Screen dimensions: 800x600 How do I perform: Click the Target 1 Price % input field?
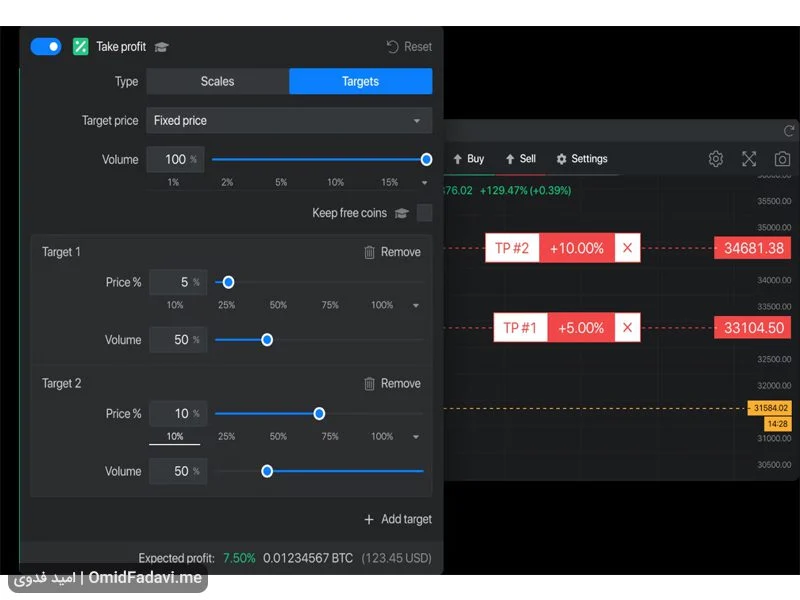(x=178, y=282)
